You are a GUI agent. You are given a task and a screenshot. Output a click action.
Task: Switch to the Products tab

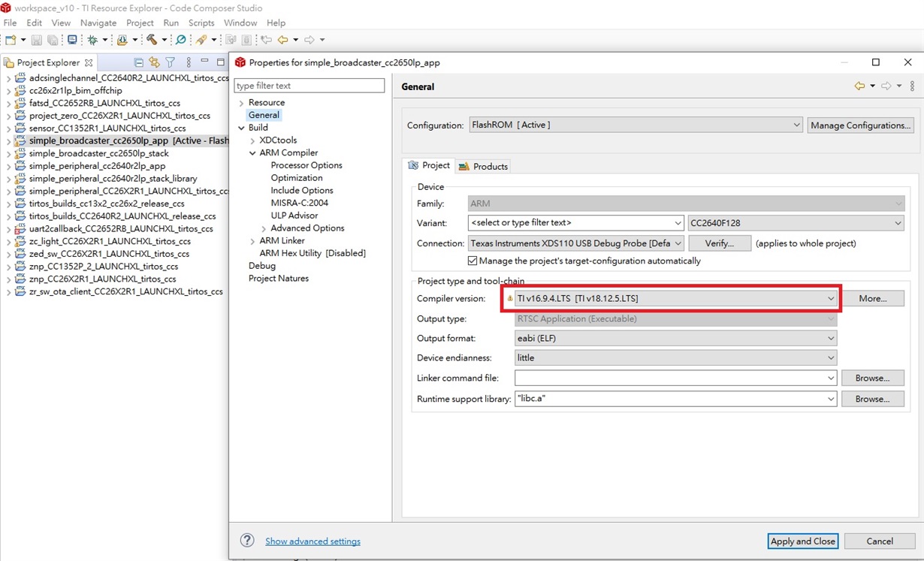point(483,166)
